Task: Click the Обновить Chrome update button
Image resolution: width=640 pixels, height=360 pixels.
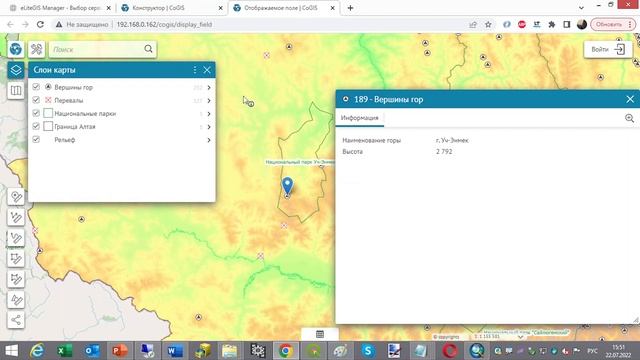Action: click(x=613, y=24)
